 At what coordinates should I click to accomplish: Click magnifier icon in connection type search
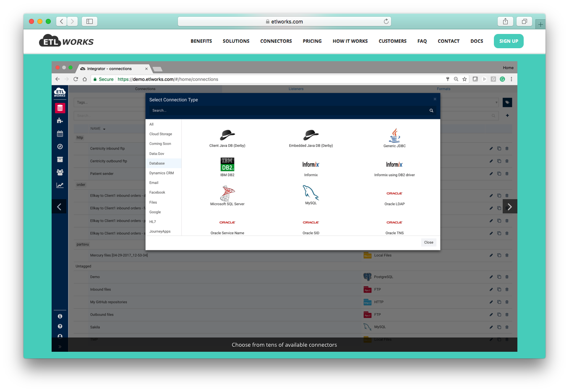pos(431,111)
